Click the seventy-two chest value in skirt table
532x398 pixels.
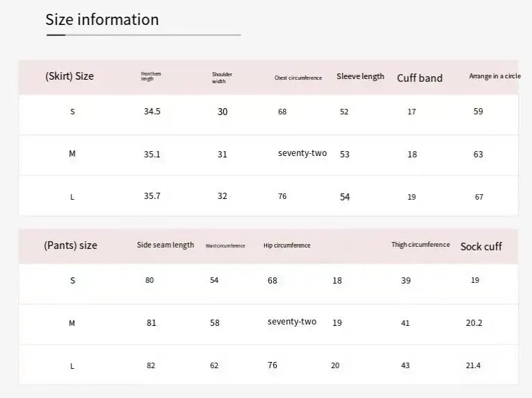click(302, 153)
